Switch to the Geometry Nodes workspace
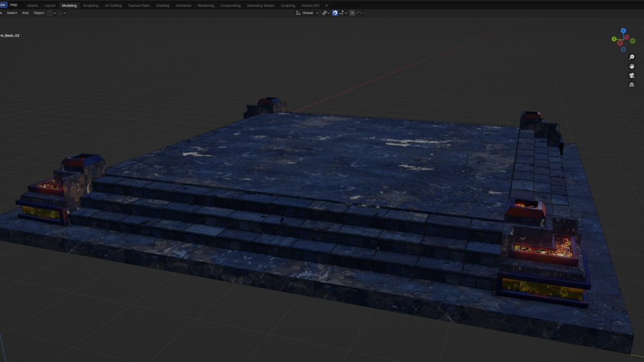Image resolution: width=644 pixels, height=362 pixels. pos(260,6)
